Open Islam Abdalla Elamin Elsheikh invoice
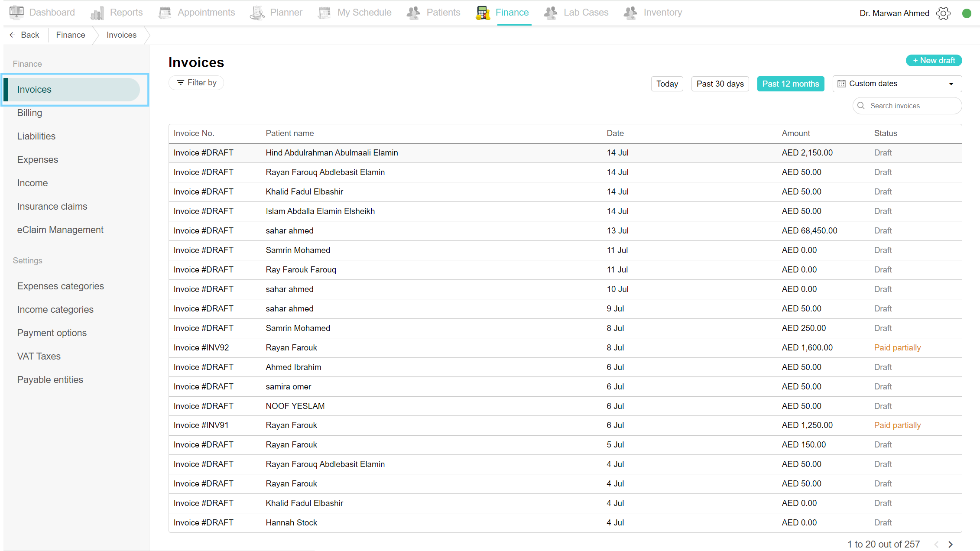The width and height of the screenshot is (980, 551). (565, 211)
